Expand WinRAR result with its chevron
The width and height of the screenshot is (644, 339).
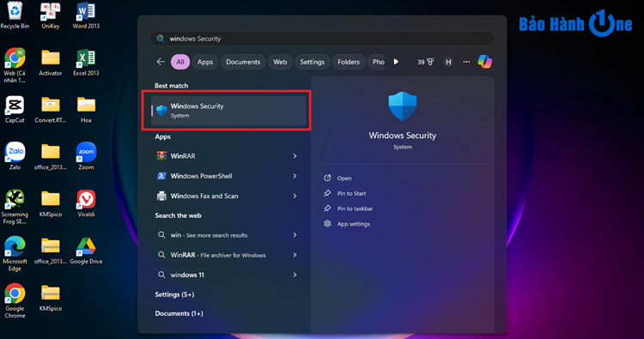[295, 156]
